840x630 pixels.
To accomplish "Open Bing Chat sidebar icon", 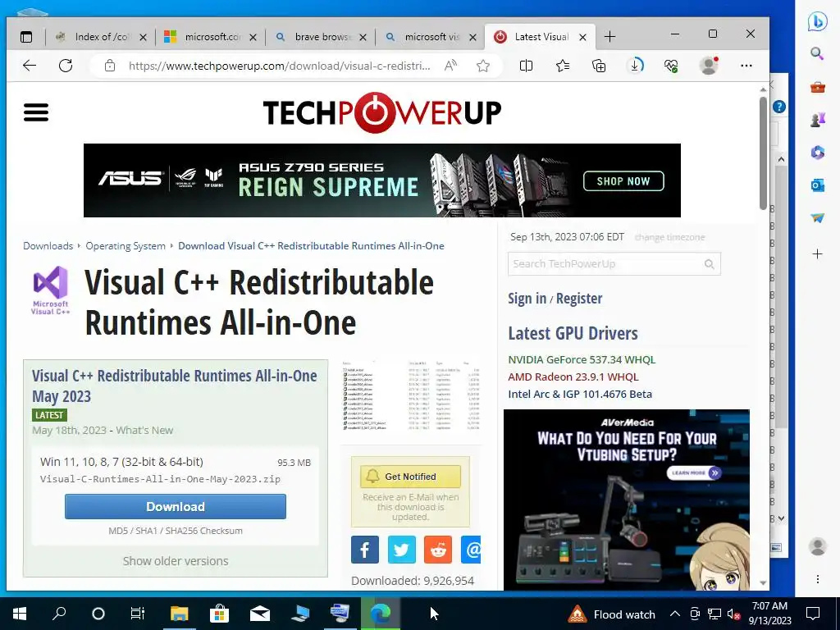I will pos(817,21).
